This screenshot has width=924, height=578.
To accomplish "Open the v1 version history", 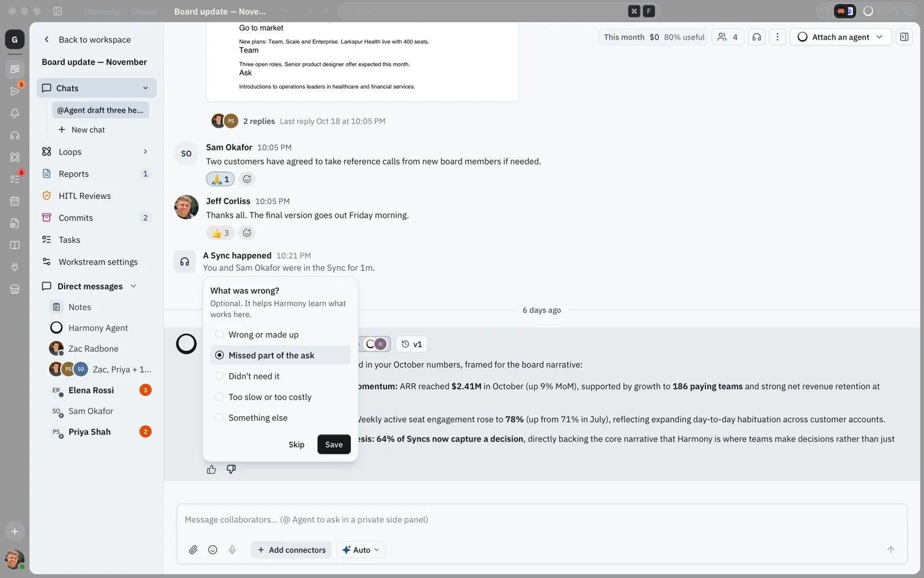I will pyautogui.click(x=412, y=344).
